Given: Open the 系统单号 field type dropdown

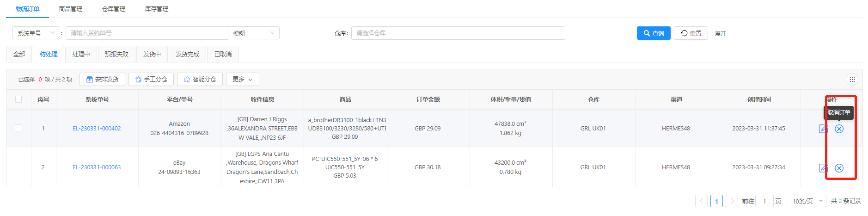Looking at the screenshot, I should [36, 33].
